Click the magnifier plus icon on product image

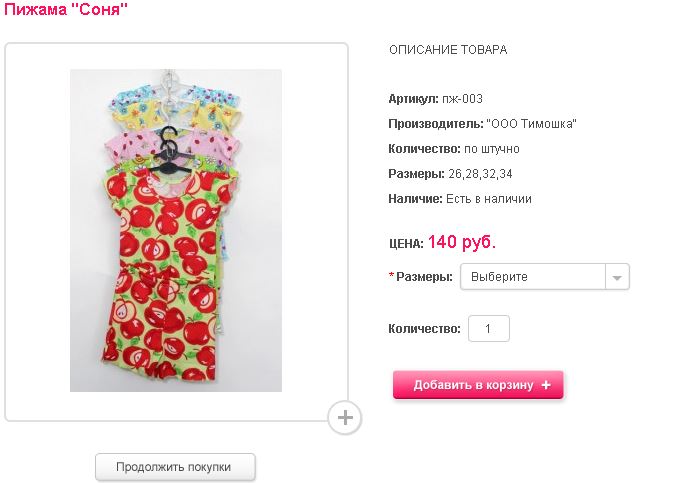point(344,418)
